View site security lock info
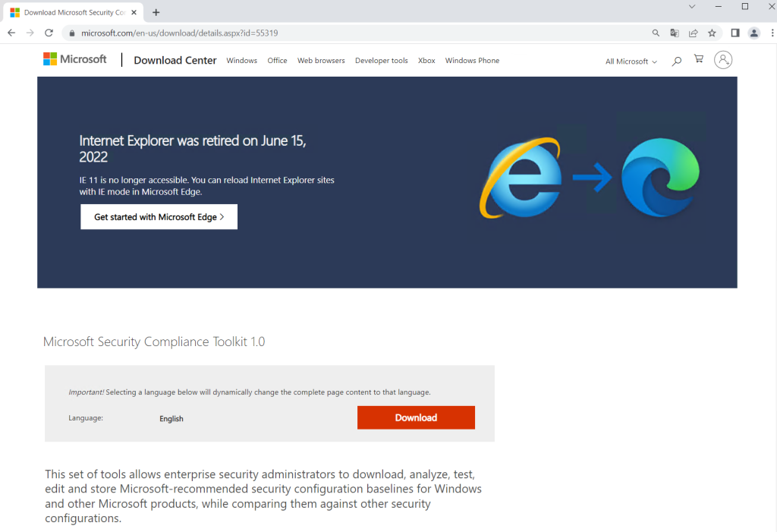This screenshot has height=532, width=777. 72,33
